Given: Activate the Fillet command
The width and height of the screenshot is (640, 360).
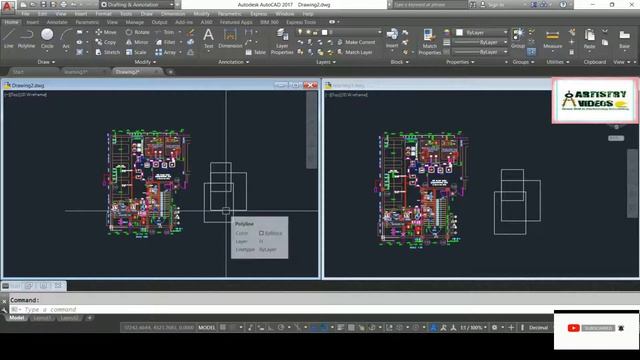Looking at the screenshot, I should [x=165, y=42].
